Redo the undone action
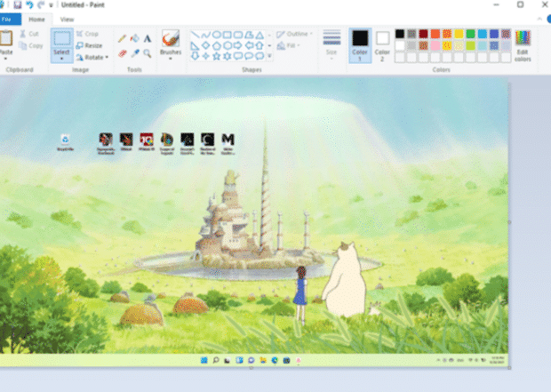The width and height of the screenshot is (551, 392). pyautogui.click(x=41, y=5)
